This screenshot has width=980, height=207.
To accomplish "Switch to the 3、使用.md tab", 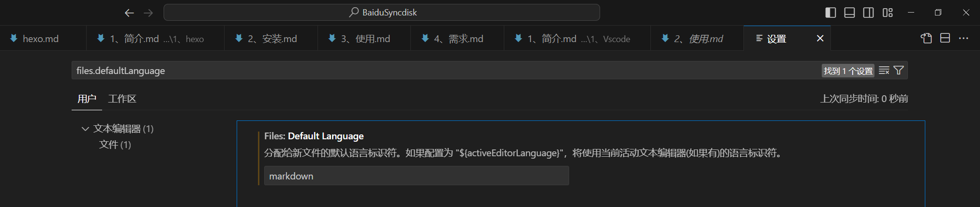I will point(364,38).
